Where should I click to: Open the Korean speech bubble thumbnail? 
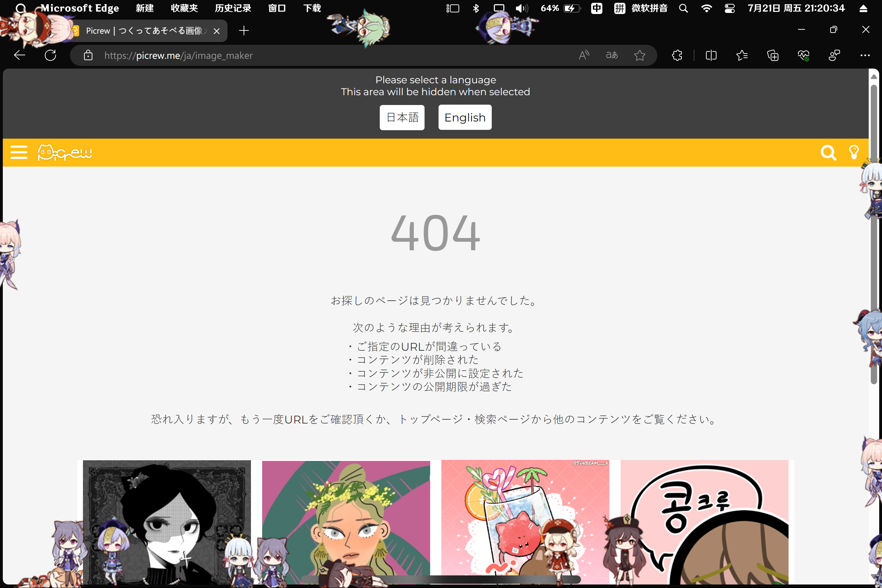pos(705,522)
